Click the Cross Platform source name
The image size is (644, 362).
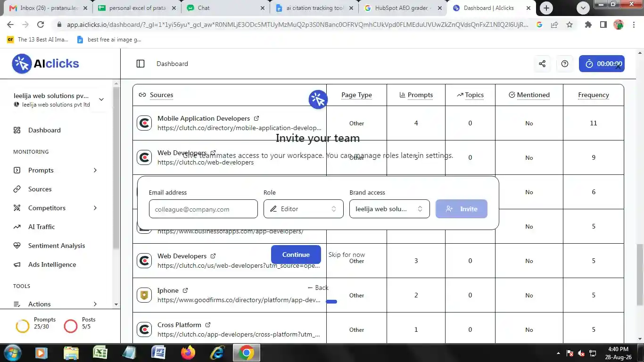tap(179, 325)
